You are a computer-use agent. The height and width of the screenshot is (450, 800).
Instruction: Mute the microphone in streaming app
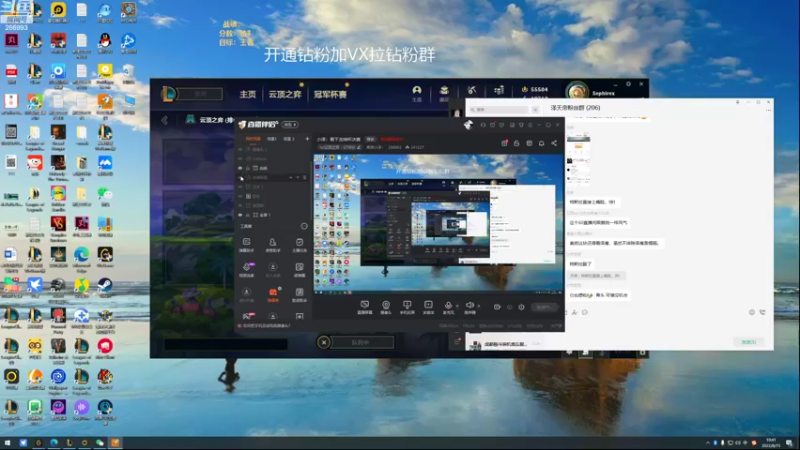447,307
